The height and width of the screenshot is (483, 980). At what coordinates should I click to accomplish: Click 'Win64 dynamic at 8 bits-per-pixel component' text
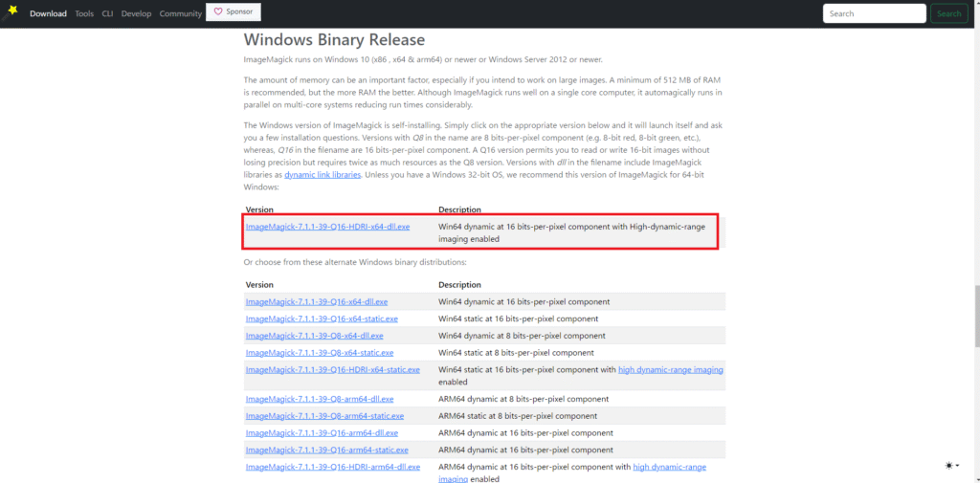pyautogui.click(x=522, y=336)
